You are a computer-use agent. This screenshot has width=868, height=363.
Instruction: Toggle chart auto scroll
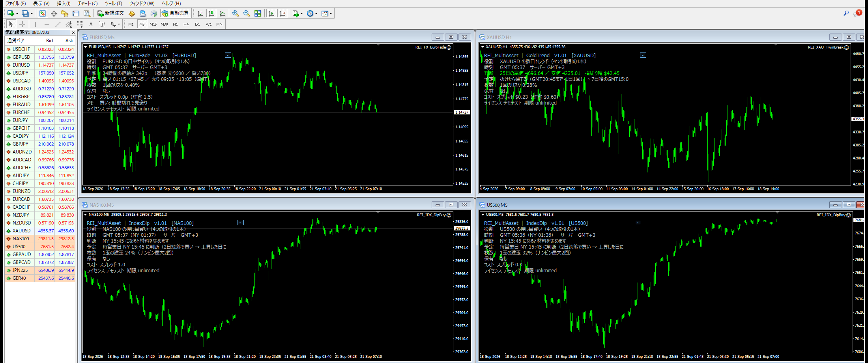click(x=271, y=13)
